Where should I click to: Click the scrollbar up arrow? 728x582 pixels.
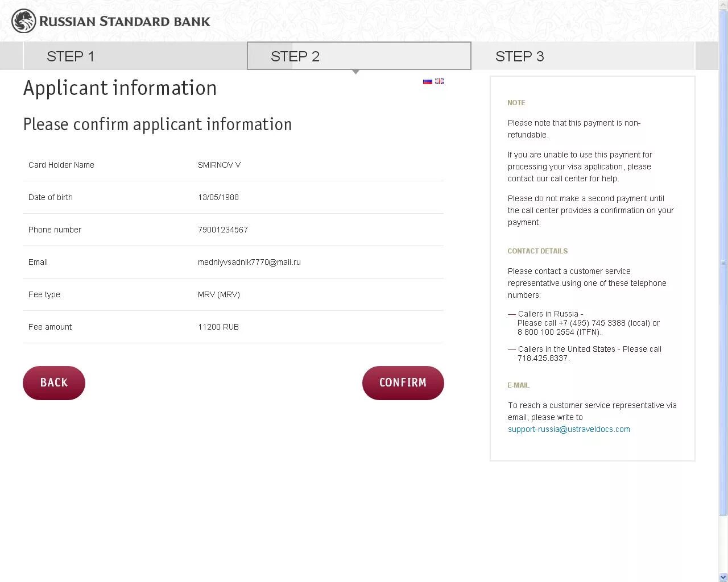click(x=723, y=5)
